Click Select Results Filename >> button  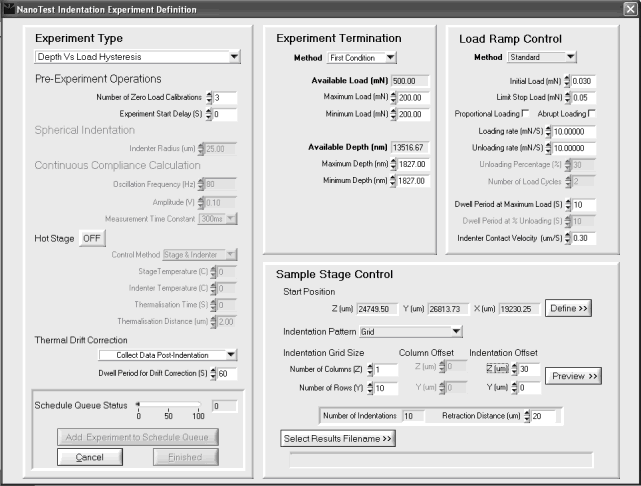[x=338, y=439]
